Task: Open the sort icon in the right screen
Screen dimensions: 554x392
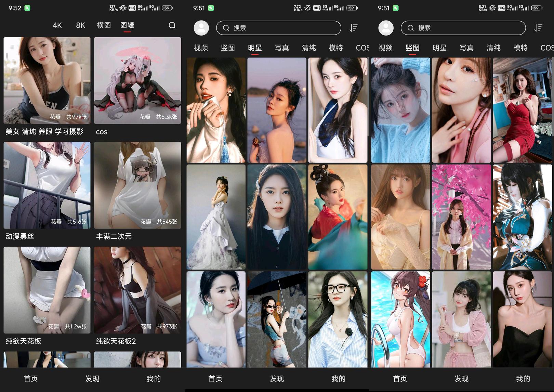Action: (x=538, y=28)
